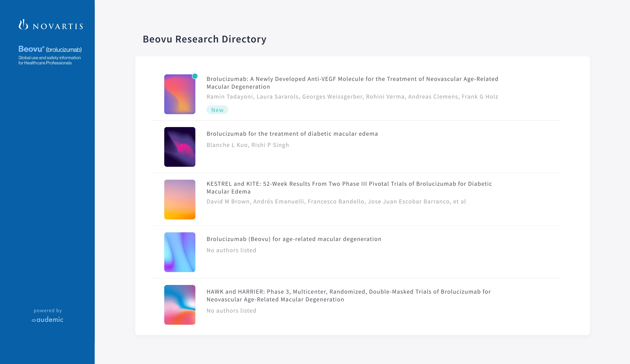Click the 'Beovu Research Directory' heading
Image resolution: width=630 pixels, height=364 pixels.
click(205, 39)
